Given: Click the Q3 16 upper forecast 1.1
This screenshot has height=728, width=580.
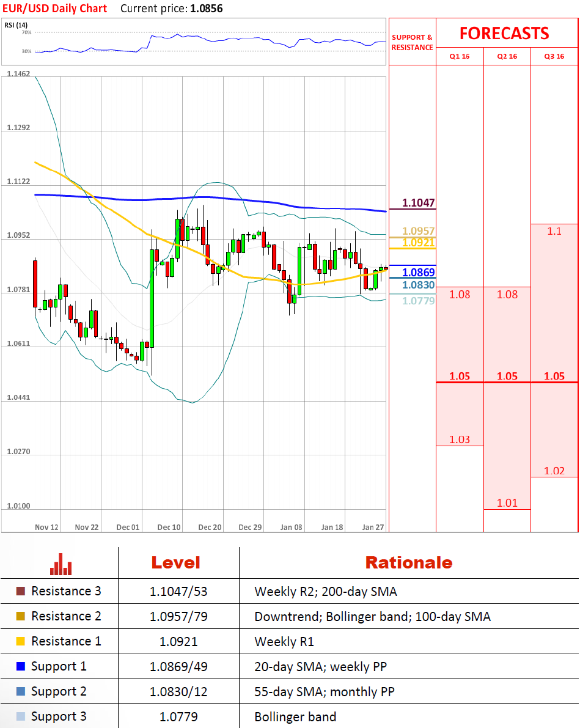Looking at the screenshot, I should [x=554, y=231].
